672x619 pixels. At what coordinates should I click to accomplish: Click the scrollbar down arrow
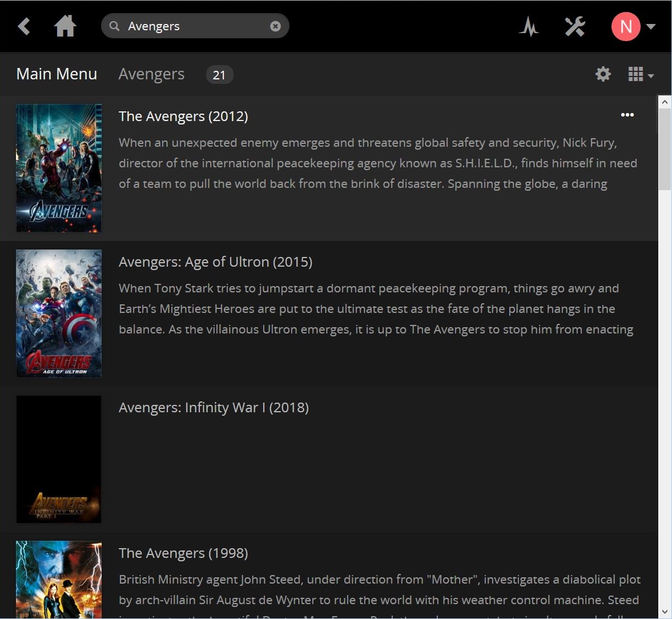tap(665, 612)
